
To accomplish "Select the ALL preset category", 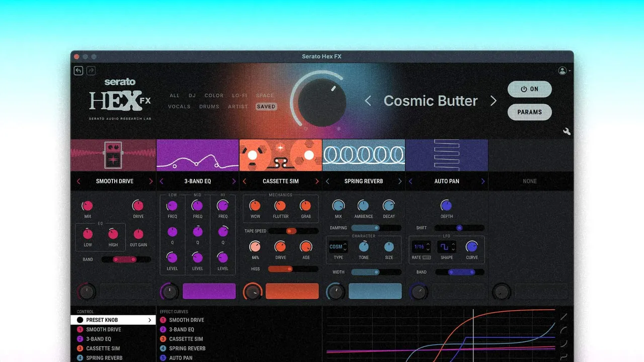I will pos(175,96).
